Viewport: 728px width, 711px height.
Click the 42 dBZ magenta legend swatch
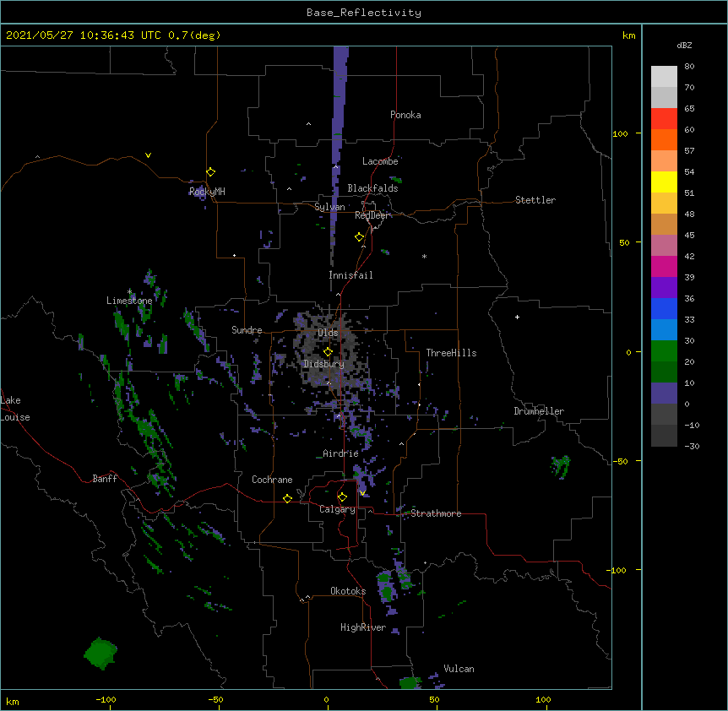pyautogui.click(x=664, y=266)
